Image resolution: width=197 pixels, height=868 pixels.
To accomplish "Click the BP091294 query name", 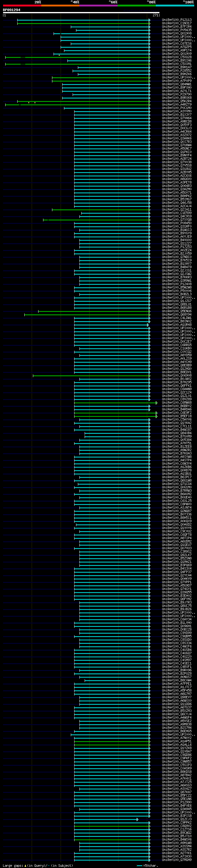I will (11, 10).
